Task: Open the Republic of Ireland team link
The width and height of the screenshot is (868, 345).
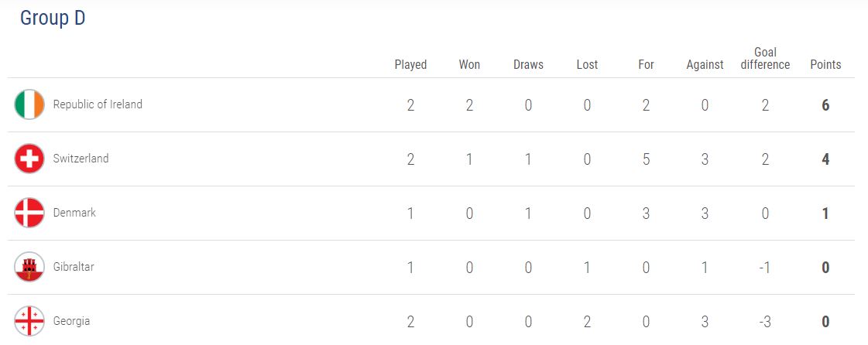Action: 98,104
